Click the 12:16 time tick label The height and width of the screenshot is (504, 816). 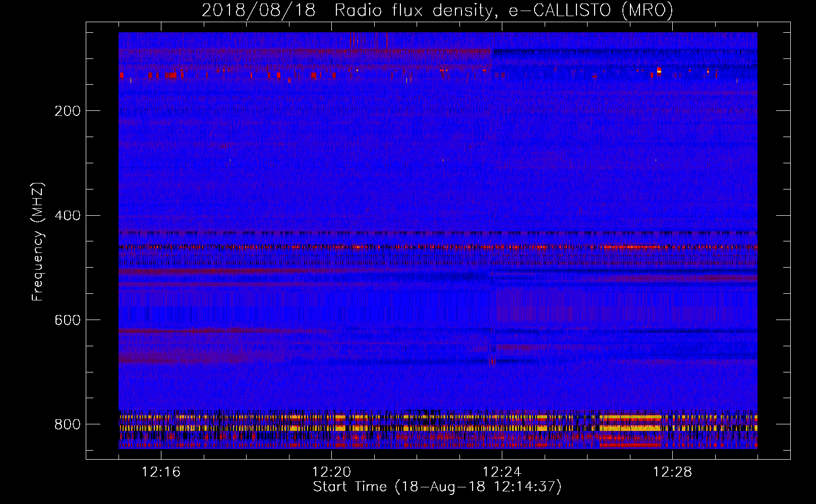point(161,472)
